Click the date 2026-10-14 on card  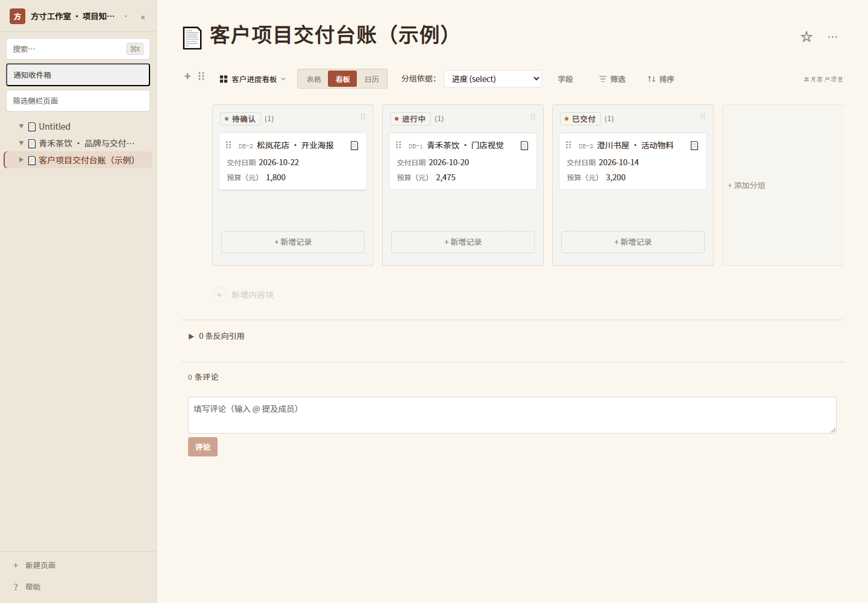point(618,162)
